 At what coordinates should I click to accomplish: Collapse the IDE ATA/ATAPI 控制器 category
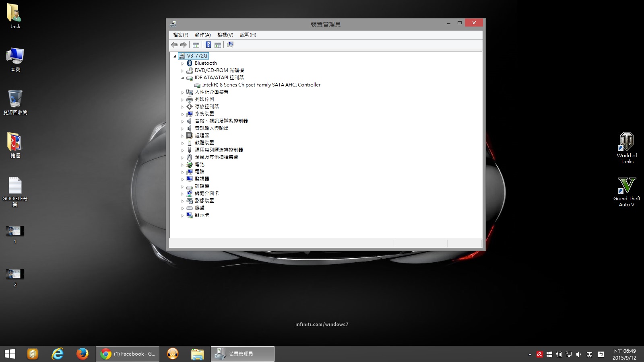[x=182, y=78]
